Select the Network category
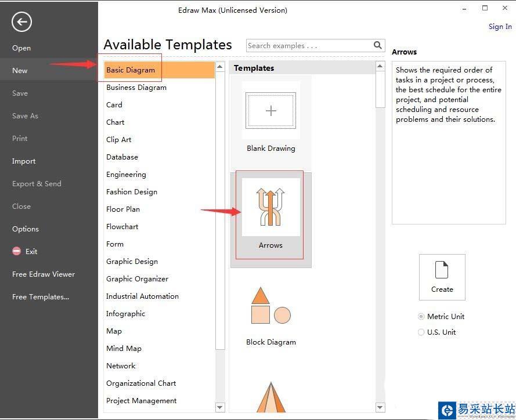Image resolution: width=516 pixels, height=420 pixels. click(121, 365)
